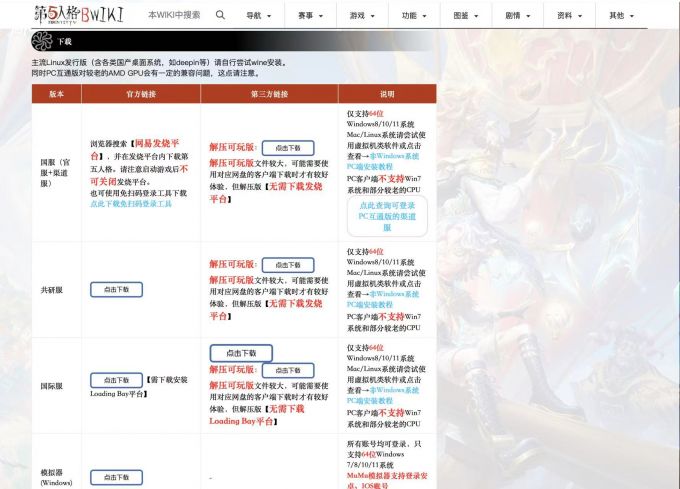The height and width of the screenshot is (489, 680).
Task: Click the 官方链接 column header
Action: click(141, 94)
